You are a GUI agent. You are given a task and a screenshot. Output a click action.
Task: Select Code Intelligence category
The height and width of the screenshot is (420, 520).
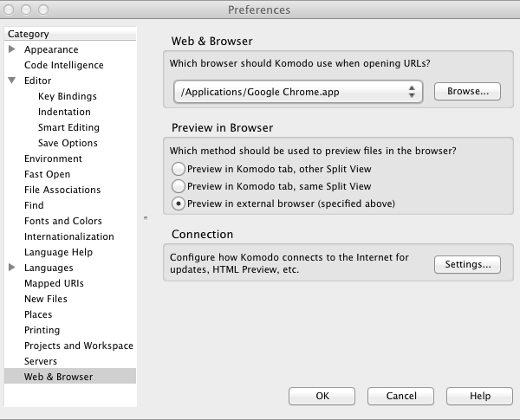64,65
